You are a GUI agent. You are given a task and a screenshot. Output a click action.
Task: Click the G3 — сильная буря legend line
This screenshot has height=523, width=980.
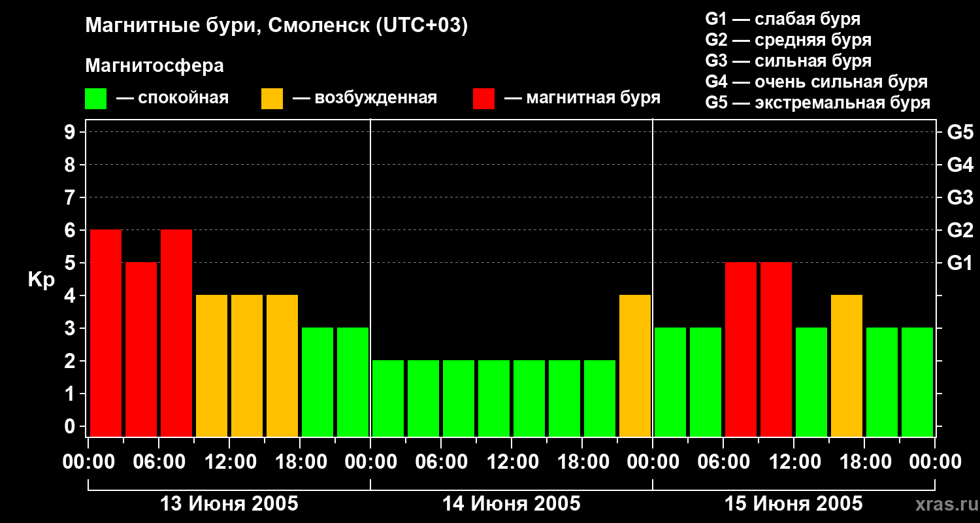pos(788,61)
